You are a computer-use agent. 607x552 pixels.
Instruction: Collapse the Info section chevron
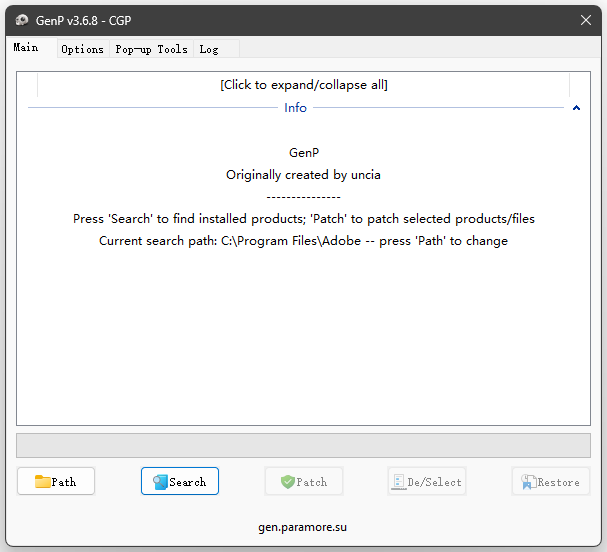pyautogui.click(x=576, y=108)
